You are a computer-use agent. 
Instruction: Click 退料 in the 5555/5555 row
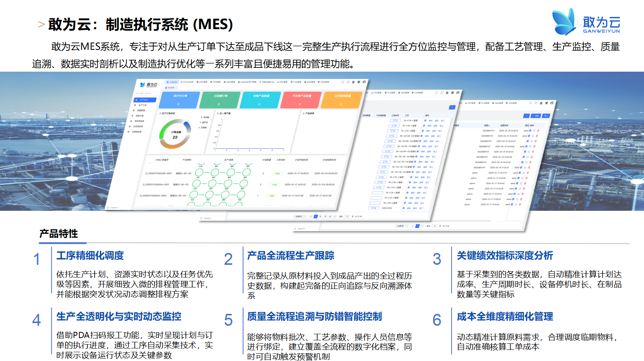pos(415,208)
